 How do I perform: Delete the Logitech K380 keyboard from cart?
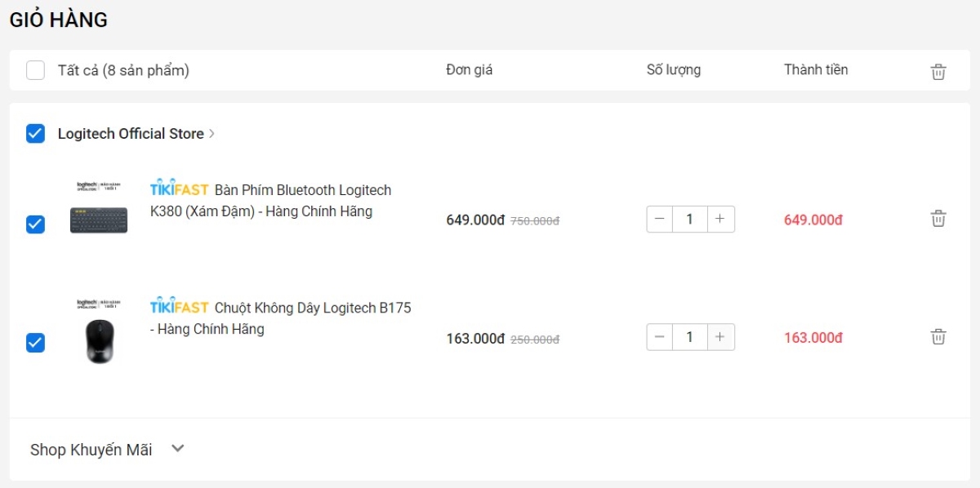point(938,219)
